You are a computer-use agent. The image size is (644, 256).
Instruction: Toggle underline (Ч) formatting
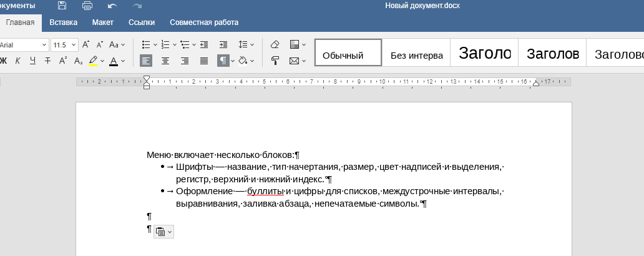[x=33, y=61]
